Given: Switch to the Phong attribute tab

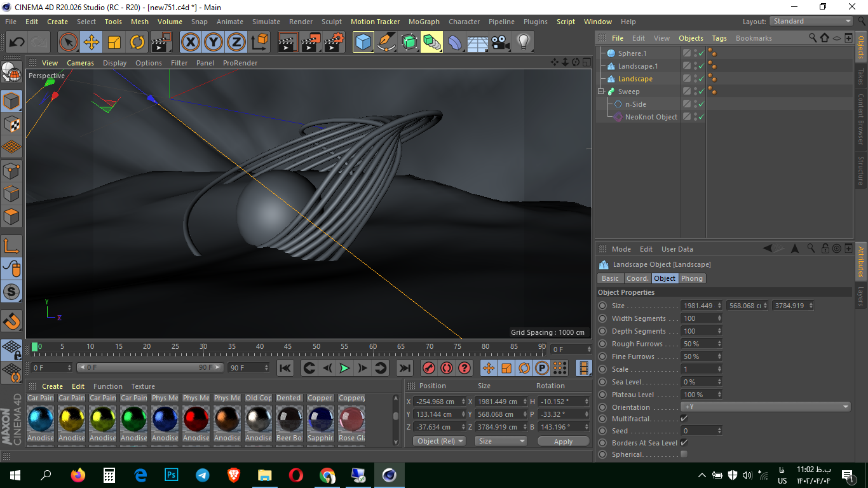Looking at the screenshot, I should point(692,278).
